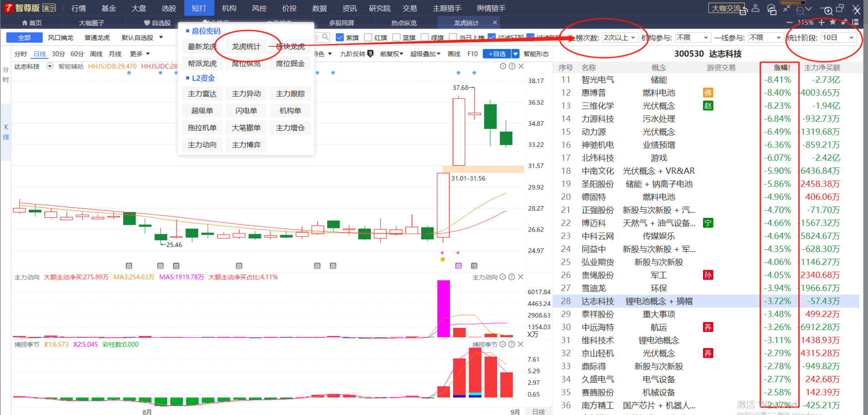The image size is (868, 415).
Task: Check the 红旗 checkbox
Action: [368, 37]
